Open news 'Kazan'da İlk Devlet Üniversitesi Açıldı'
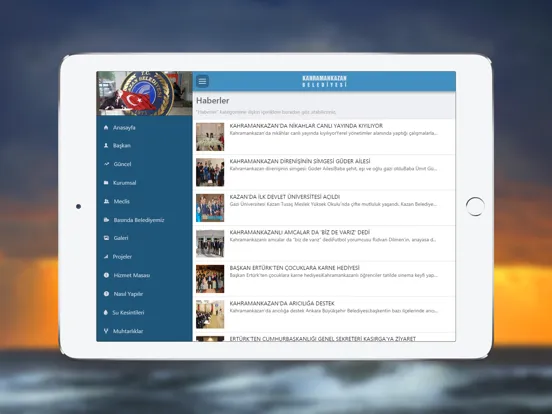 [x=284, y=197]
